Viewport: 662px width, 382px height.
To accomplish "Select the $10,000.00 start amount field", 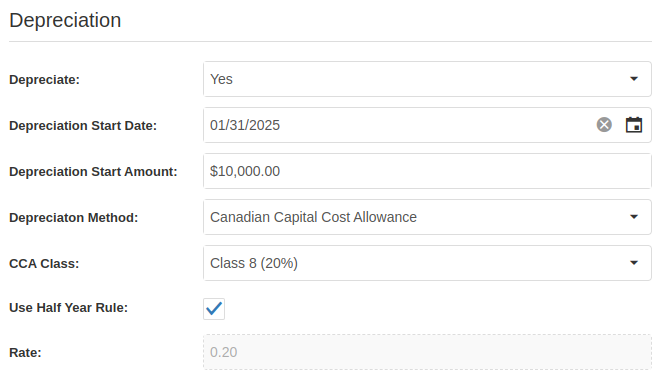I will point(427,171).
